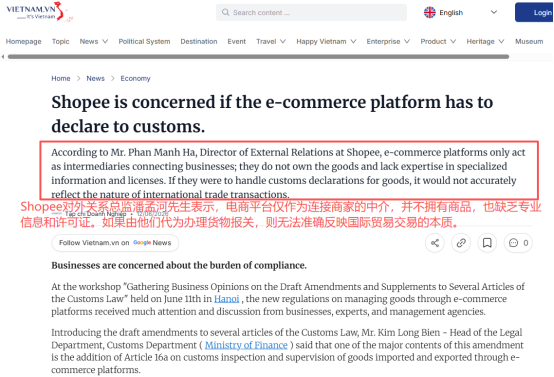
Task: Open the Political System menu item
Action: pyautogui.click(x=144, y=41)
